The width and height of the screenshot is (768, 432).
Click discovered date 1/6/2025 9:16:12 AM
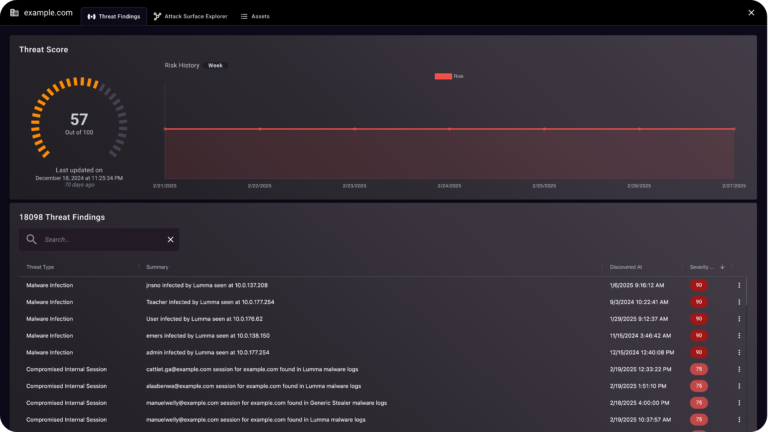(637, 285)
